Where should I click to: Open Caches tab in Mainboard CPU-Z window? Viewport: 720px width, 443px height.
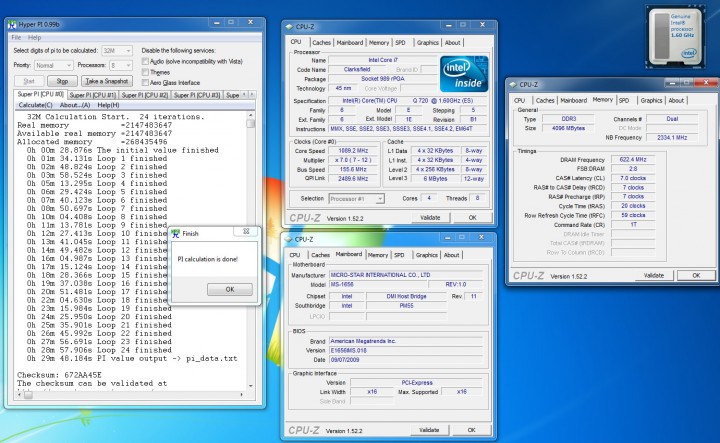(x=321, y=255)
